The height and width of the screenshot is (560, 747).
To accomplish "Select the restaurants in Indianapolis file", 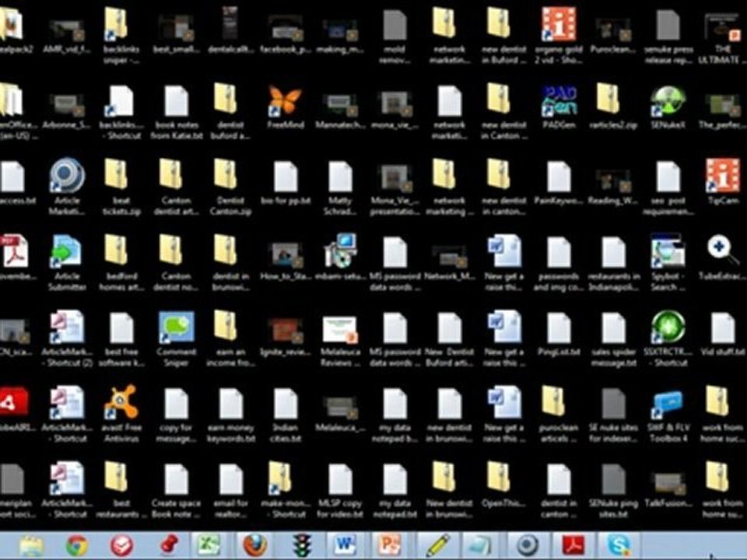I will tap(613, 262).
